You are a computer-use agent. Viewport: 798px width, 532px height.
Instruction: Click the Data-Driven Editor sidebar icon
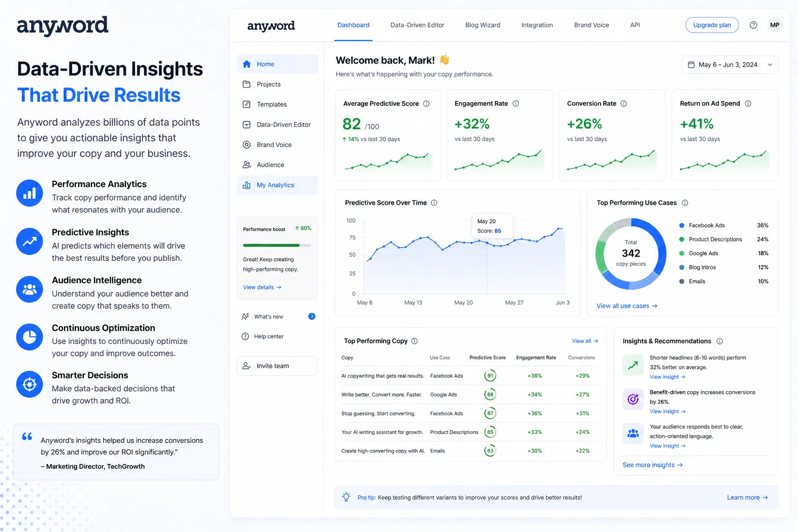tap(247, 125)
